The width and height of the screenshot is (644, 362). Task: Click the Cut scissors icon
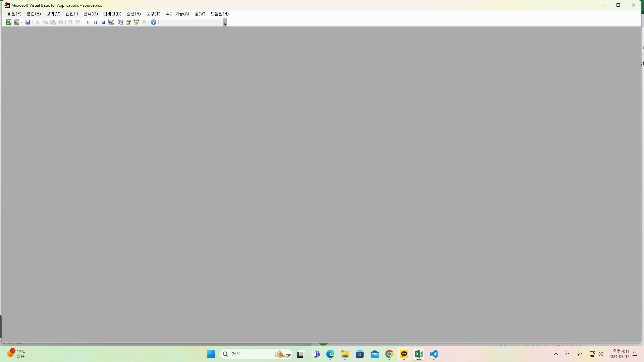click(37, 22)
